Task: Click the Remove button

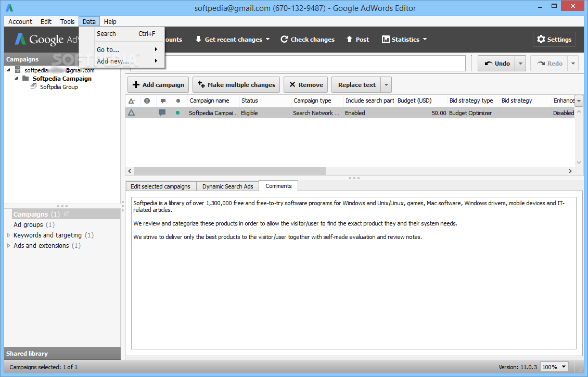Action: click(306, 85)
